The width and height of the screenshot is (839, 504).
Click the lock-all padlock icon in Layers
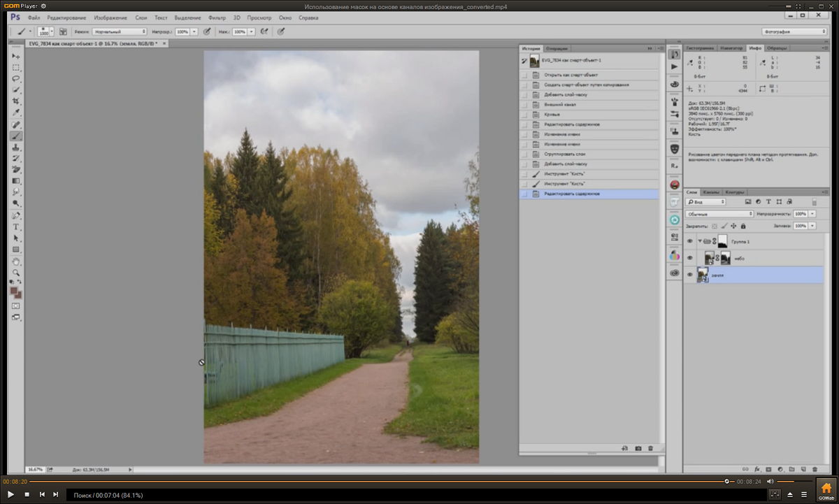743,226
